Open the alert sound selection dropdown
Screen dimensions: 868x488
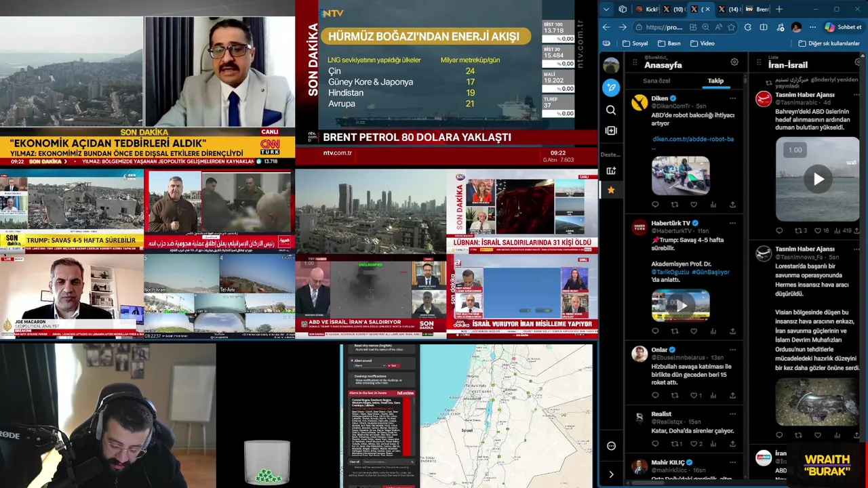coord(369,366)
